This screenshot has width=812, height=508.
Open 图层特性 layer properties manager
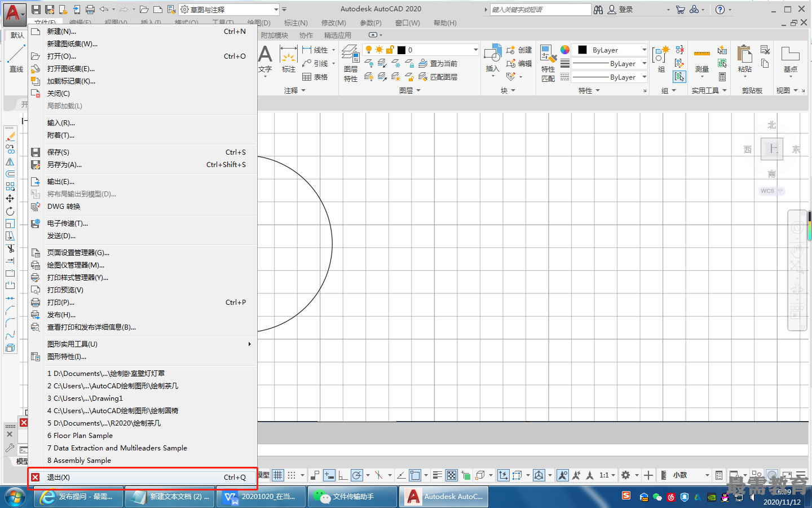pyautogui.click(x=351, y=63)
